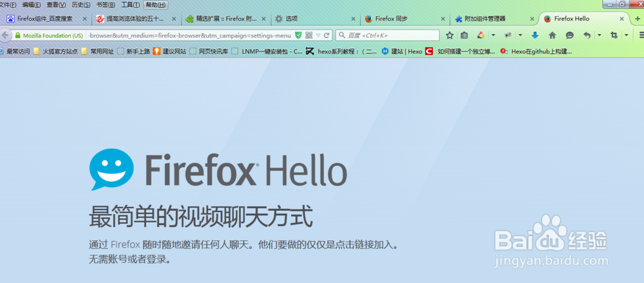Close the 精选扩展 tab
644x283 pixels.
point(263,19)
